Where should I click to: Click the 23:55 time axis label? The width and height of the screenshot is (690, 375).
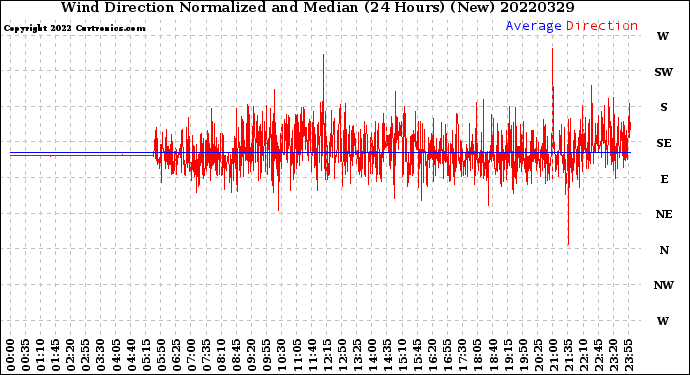(x=628, y=356)
